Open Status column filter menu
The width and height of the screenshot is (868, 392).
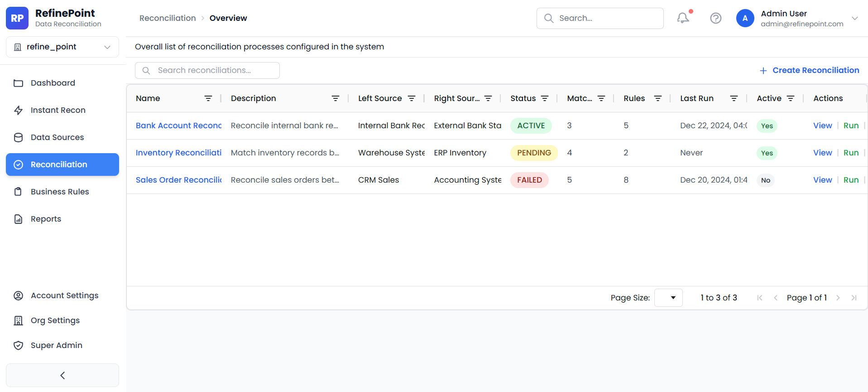(545, 98)
